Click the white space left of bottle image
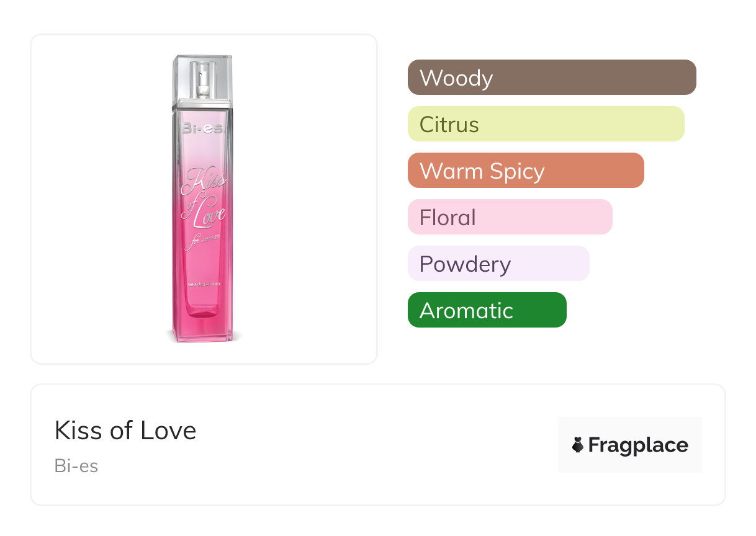 click(x=93, y=199)
